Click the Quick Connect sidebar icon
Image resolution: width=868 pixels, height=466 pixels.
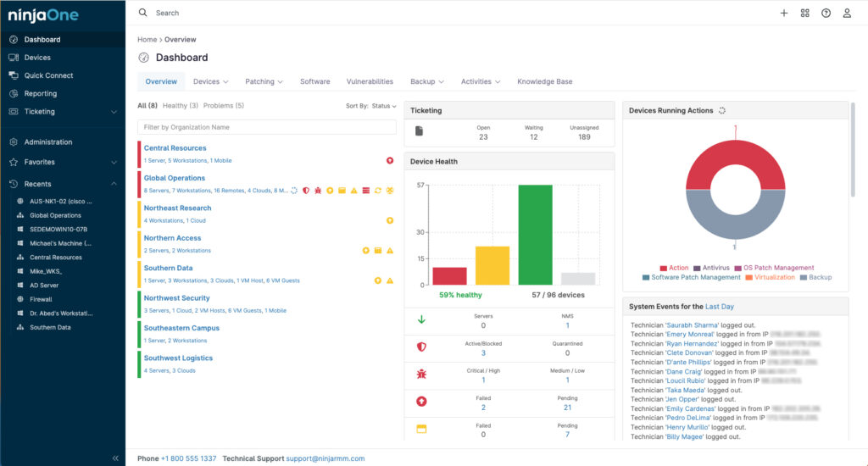14,75
